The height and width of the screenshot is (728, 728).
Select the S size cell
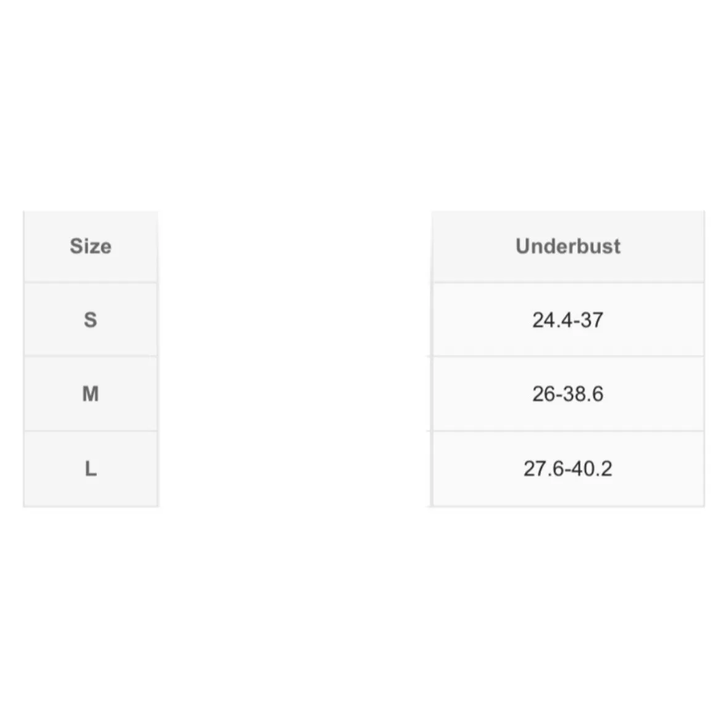pos(91,320)
